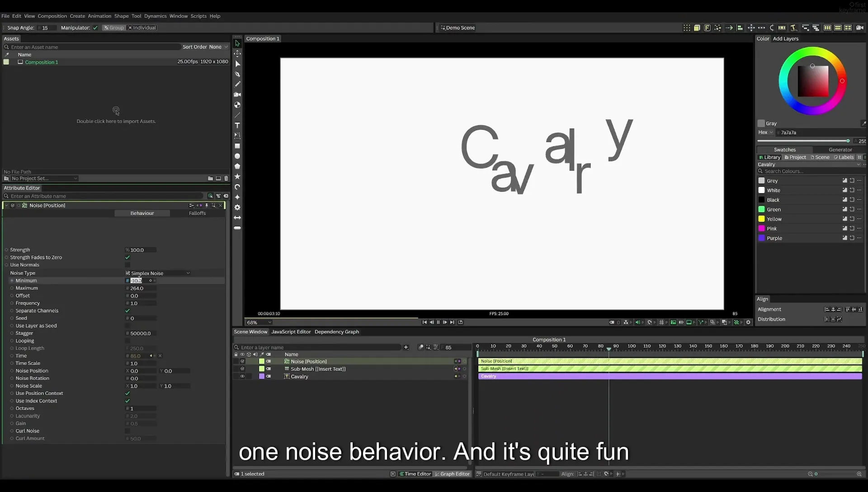Open viewport settings gear icon

[748, 322]
